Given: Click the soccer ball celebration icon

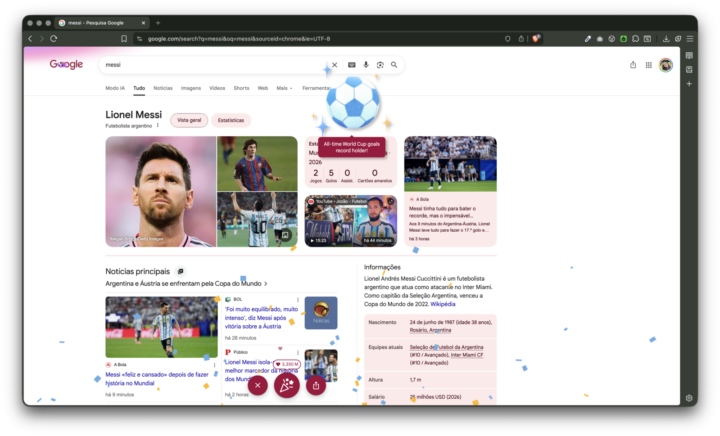Looking at the screenshot, I should (353, 103).
